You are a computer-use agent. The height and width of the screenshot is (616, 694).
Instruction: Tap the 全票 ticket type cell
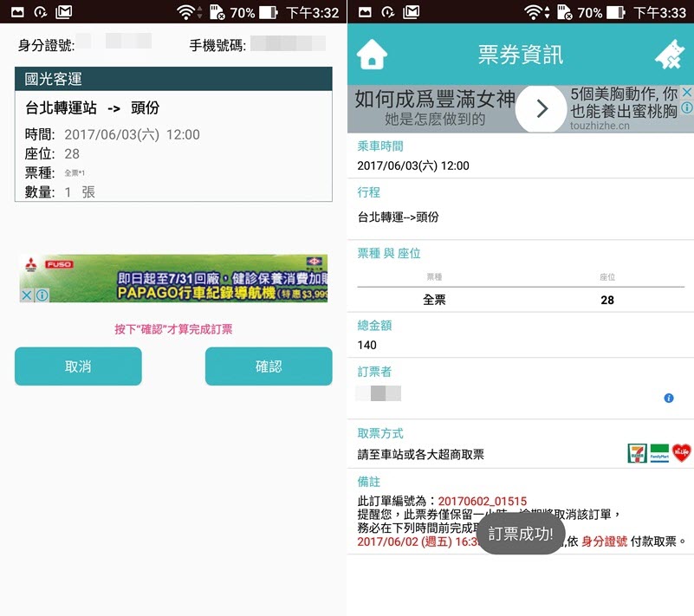(x=434, y=300)
